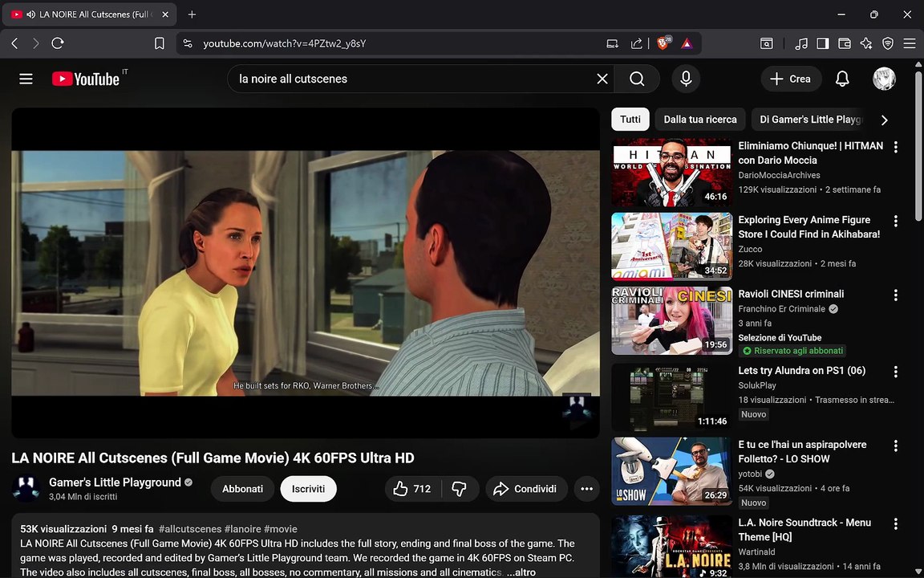Open options for 'Exploring Every Anime Figure Store'
The image size is (924, 578).
click(x=896, y=222)
